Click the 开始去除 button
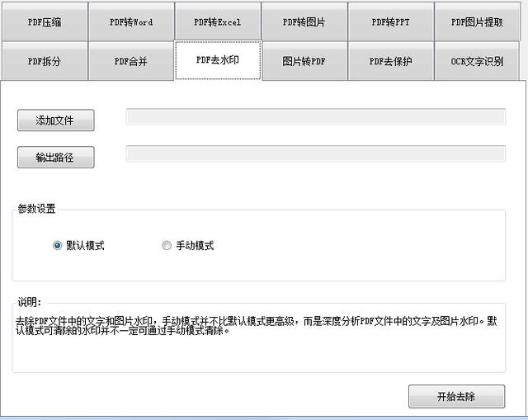Screen dimensions: 528x420 [x=456, y=396]
